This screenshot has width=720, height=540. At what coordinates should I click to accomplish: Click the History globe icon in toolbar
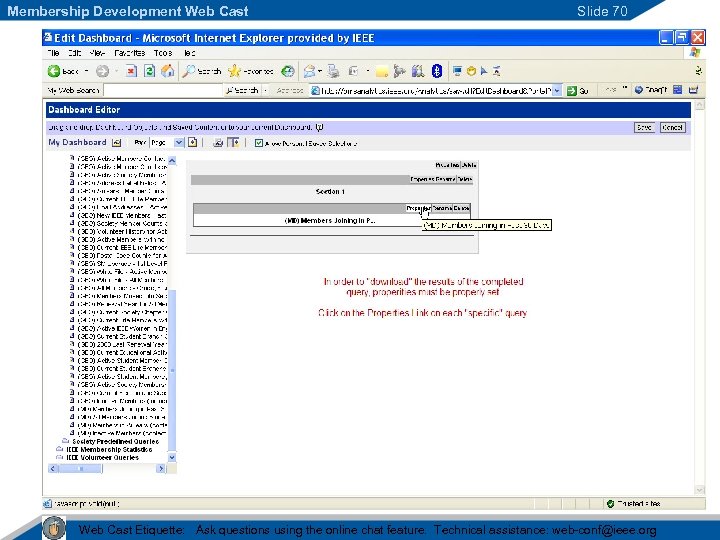pyautogui.click(x=288, y=71)
